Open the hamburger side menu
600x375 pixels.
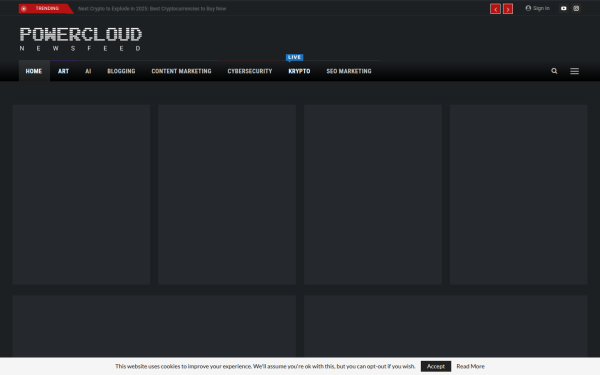coord(574,71)
